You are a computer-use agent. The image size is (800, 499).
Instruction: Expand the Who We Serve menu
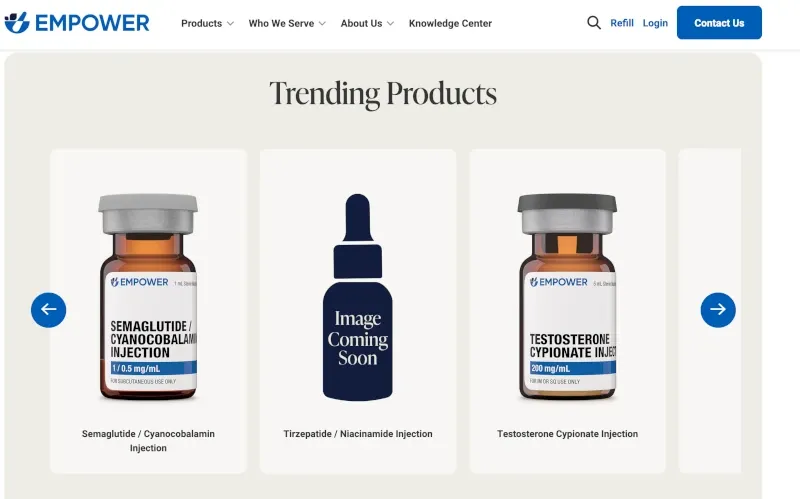287,23
